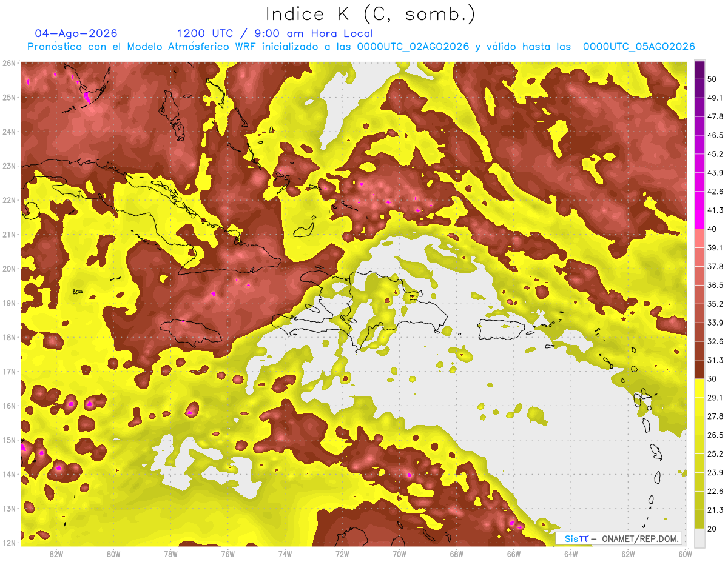728x562 pixels.
Task: Click the longitude axis label "66W"
Action: 514,554
